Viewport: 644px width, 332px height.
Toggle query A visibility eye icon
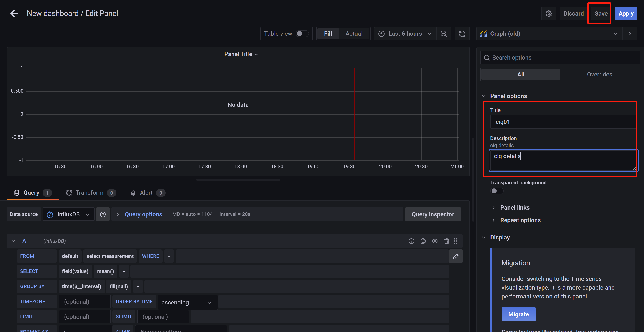tap(435, 241)
